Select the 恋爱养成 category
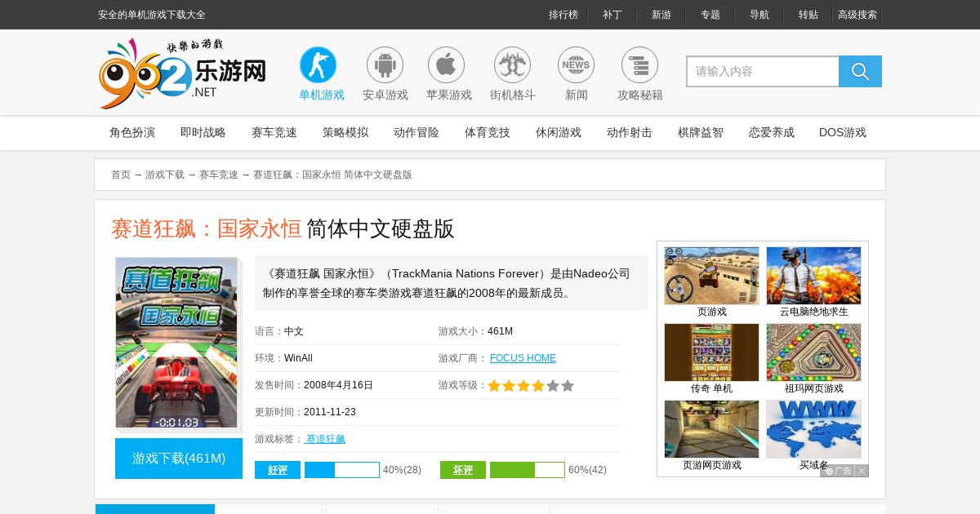Image resolution: width=980 pixels, height=514 pixels. point(772,132)
